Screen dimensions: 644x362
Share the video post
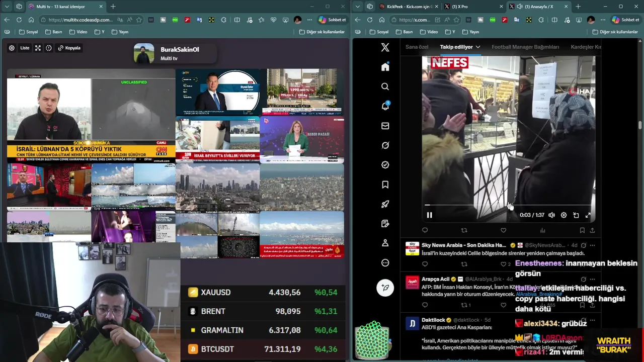click(592, 230)
